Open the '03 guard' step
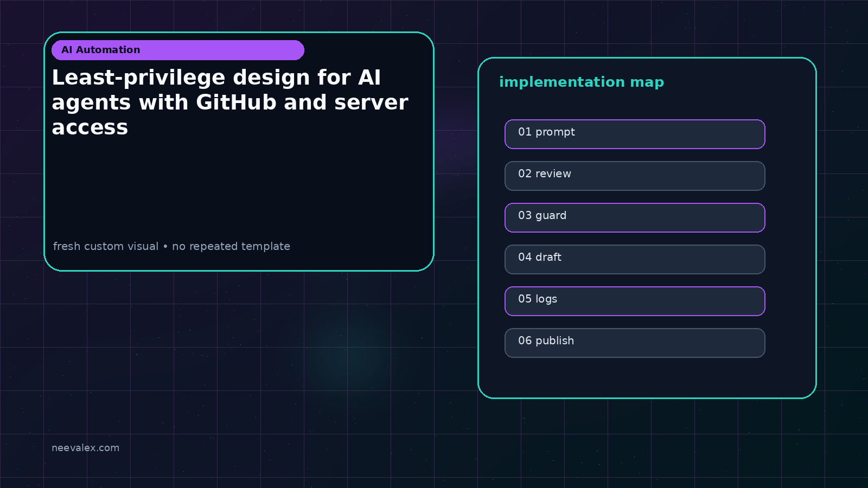The height and width of the screenshot is (488, 868). 635,217
